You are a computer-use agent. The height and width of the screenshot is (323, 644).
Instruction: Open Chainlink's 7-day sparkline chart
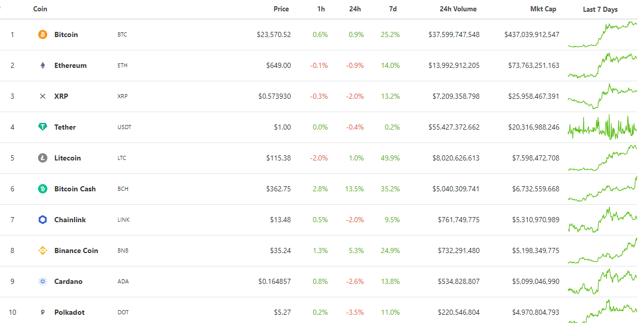[x=602, y=220]
